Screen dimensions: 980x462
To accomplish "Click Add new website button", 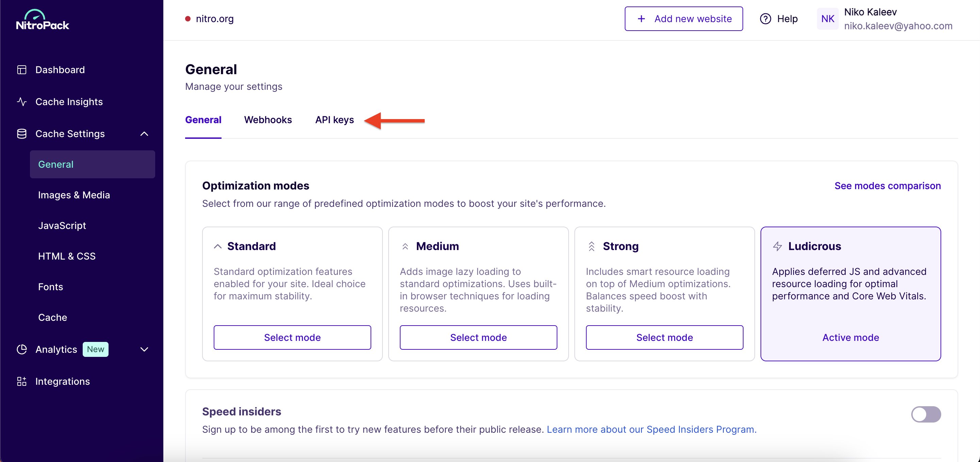I will click(x=684, y=19).
